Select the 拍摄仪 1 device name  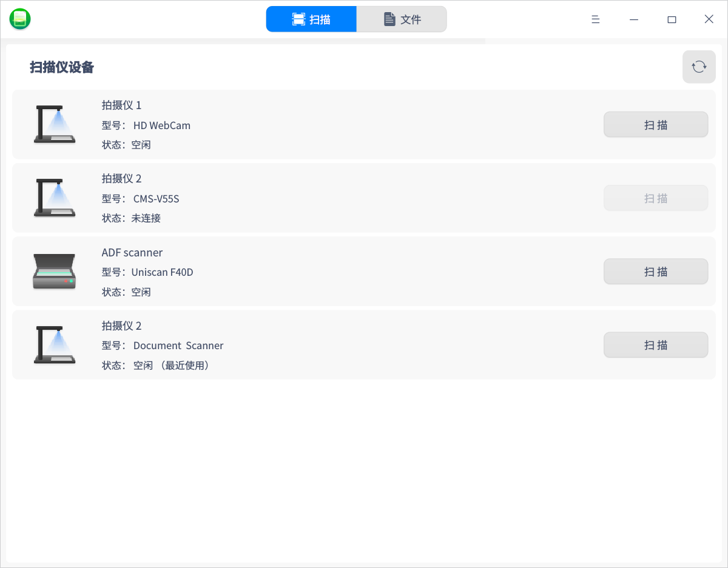pos(121,105)
